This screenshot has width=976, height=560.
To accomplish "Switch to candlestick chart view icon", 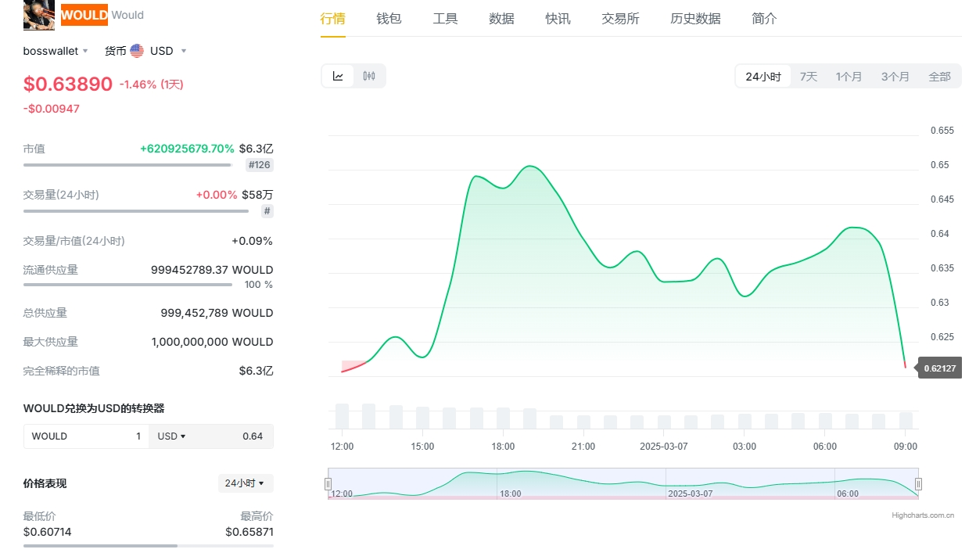I will 369,76.
